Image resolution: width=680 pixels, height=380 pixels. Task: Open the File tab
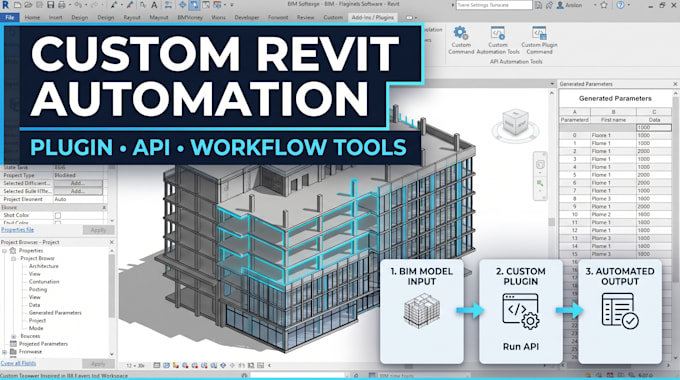(x=10, y=17)
